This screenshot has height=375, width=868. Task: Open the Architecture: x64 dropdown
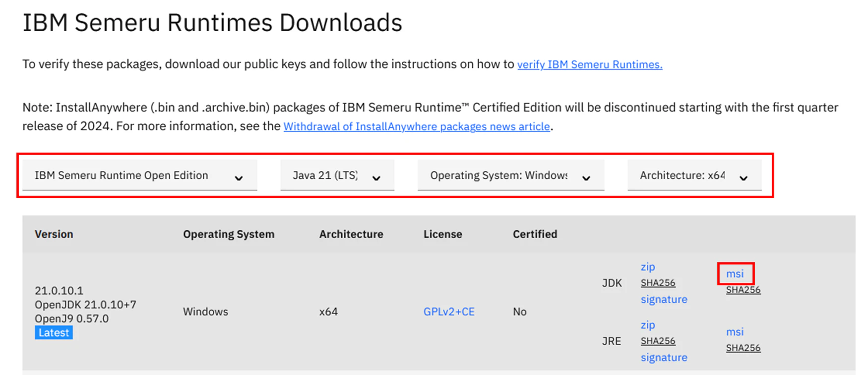pos(694,175)
